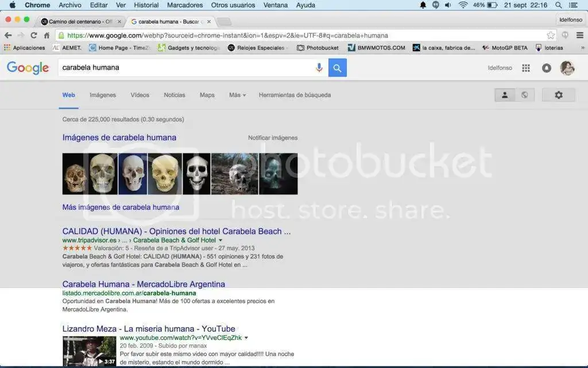Click the blue search button

(x=338, y=68)
